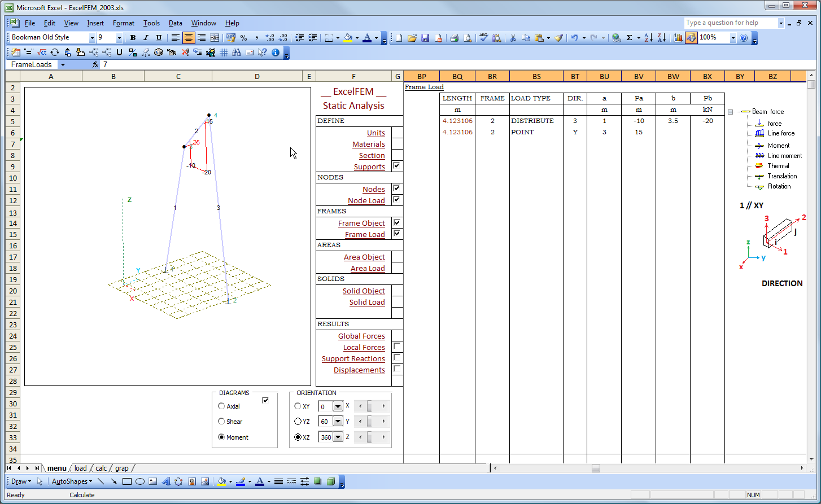Viewport: 821px width, 504px height.
Task: Click the grid icon in custom toolbar
Action: click(224, 52)
